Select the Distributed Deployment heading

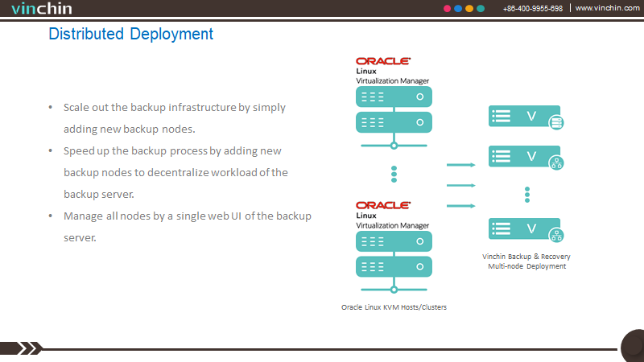[131, 34]
